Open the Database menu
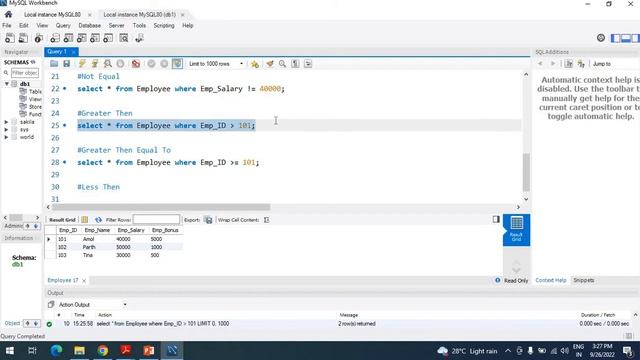The width and height of the screenshot is (640, 360). tap(89, 25)
